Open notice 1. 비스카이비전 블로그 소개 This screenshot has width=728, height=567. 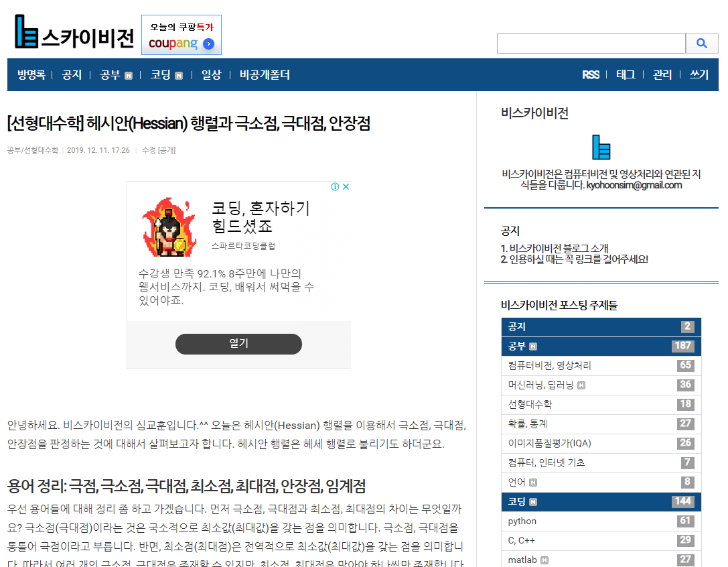pyautogui.click(x=555, y=248)
